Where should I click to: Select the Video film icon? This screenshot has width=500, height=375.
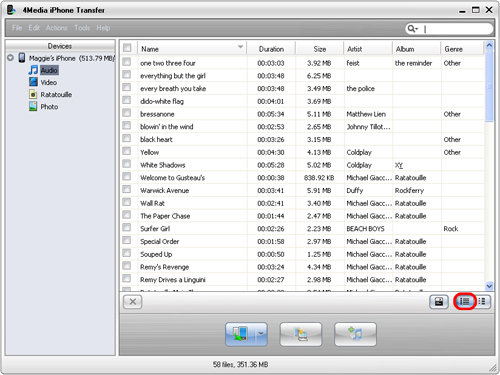(33, 82)
